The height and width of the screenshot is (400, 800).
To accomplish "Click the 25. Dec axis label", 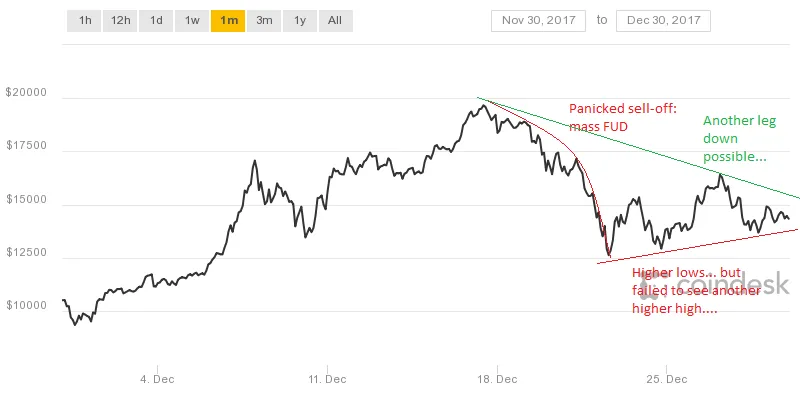I will click(x=667, y=379).
